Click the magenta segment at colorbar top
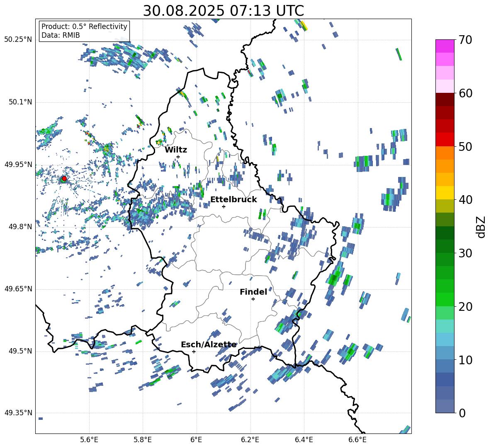 tap(445, 46)
